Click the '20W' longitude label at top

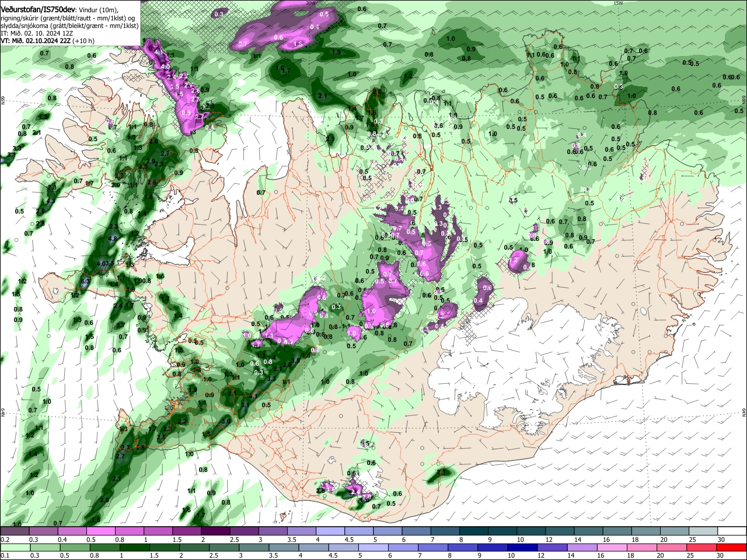[x=310, y=3]
